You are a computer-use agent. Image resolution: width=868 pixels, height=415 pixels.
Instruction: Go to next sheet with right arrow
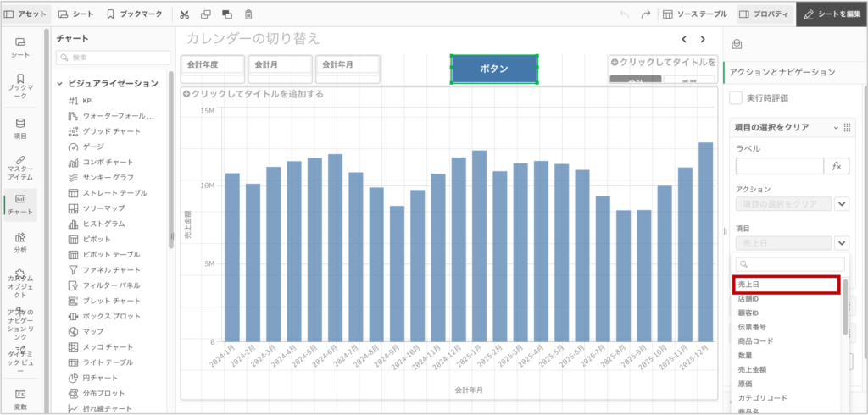tap(702, 39)
